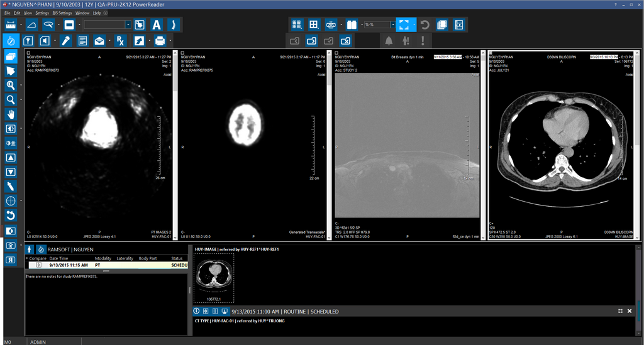
Task: Click the text annotation A tool
Action: (156, 25)
